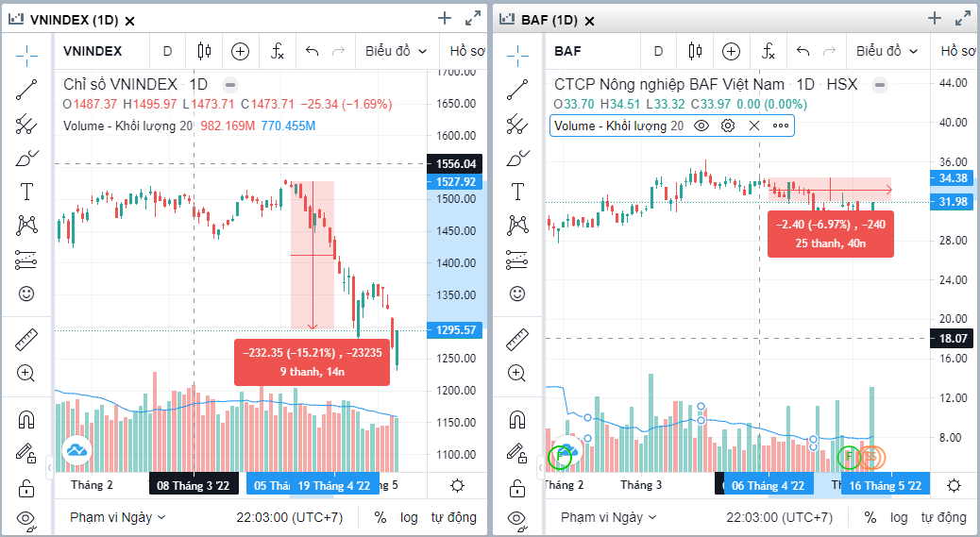Select the trend line tool in VNINDEX chart
Image resolution: width=980 pixels, height=537 pixels.
(26, 90)
